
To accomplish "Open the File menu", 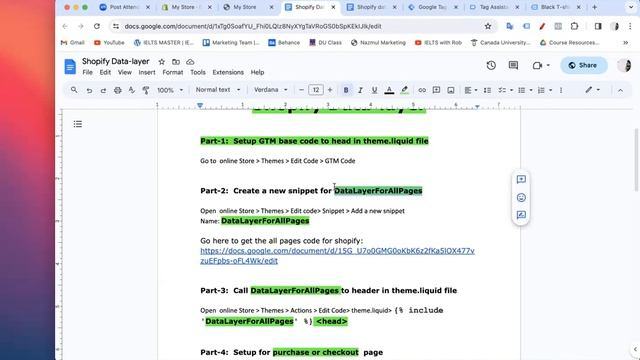I will [87, 72].
